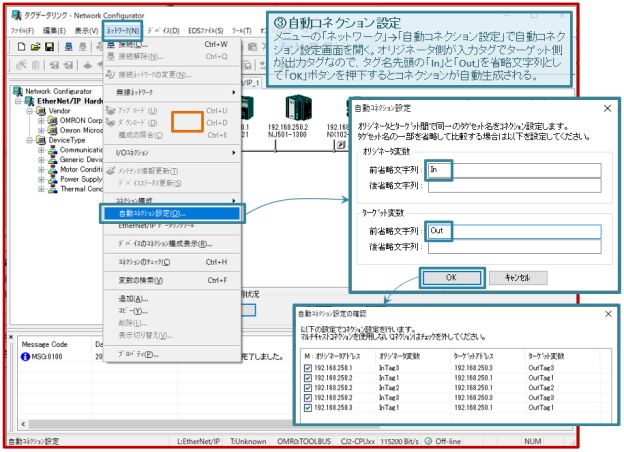Image resolution: width=624 pixels, height=452 pixels.
Task: Click the EtherNet/IP Hardware tree icon
Action: (x=29, y=101)
